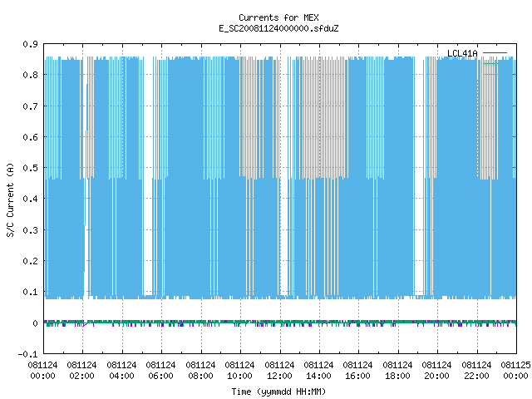Select the file name E_SC20081124000000.sfduZ subtitle

(x=278, y=28)
